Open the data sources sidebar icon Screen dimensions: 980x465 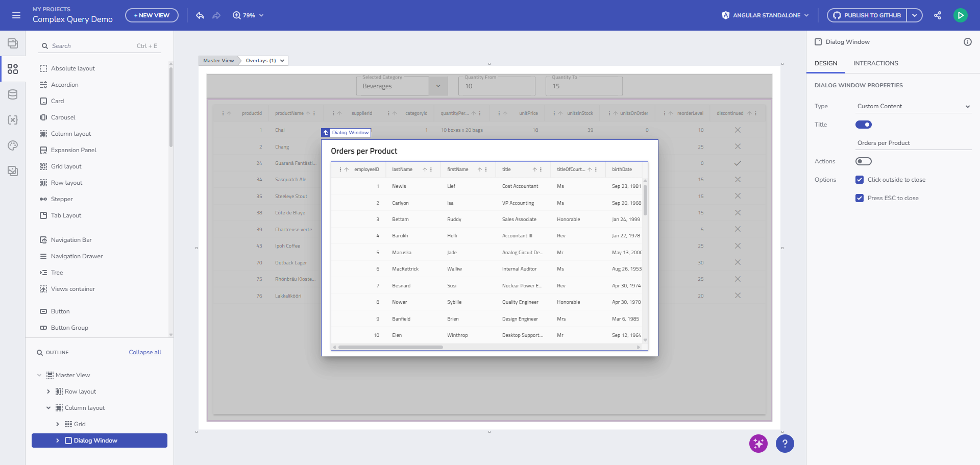[x=13, y=94]
